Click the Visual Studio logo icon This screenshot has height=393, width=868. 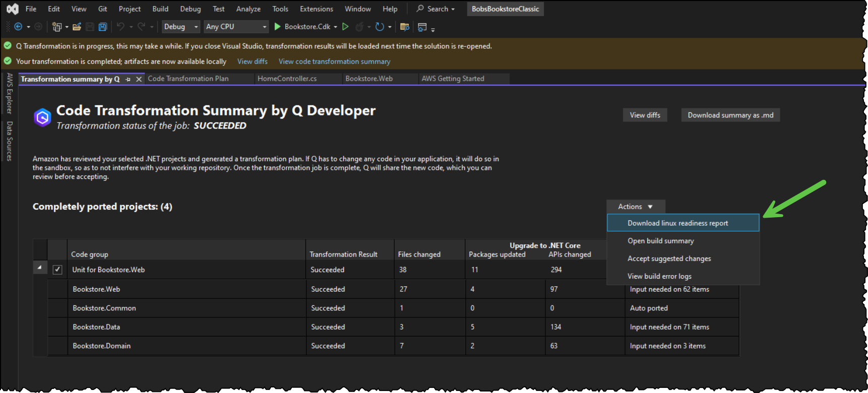pos(13,9)
